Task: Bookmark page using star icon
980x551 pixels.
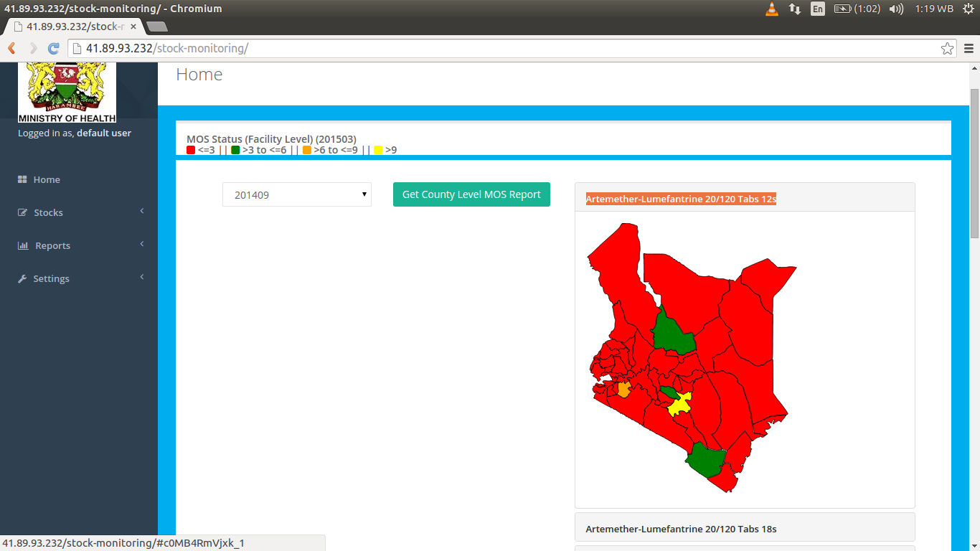Action: (x=947, y=48)
